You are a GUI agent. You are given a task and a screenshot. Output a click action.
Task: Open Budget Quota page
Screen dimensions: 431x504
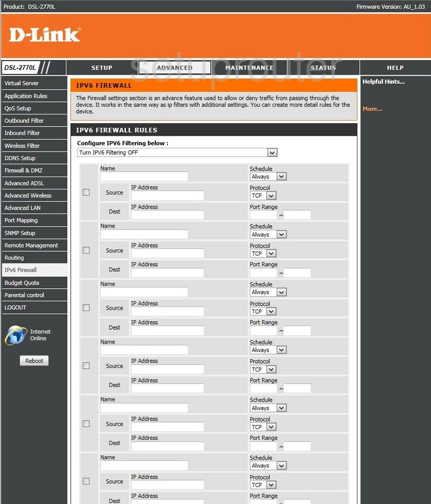[34, 283]
